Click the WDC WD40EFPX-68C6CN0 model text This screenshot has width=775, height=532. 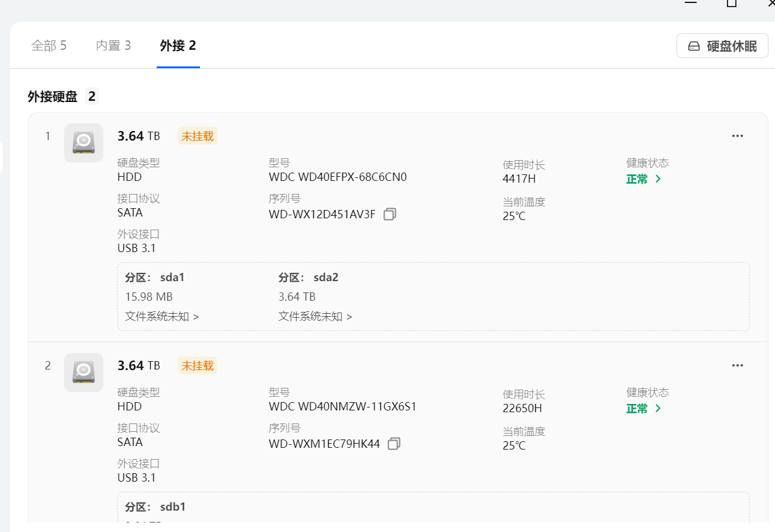[x=338, y=177]
